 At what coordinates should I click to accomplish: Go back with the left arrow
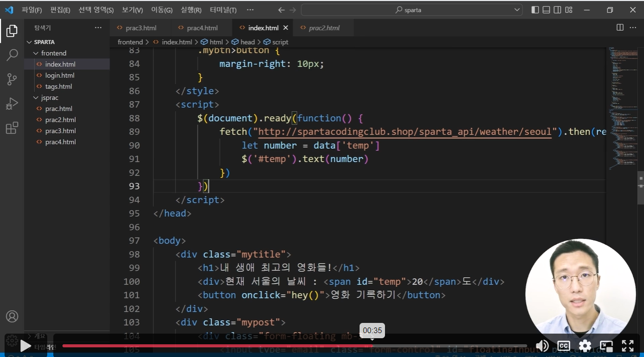(281, 10)
